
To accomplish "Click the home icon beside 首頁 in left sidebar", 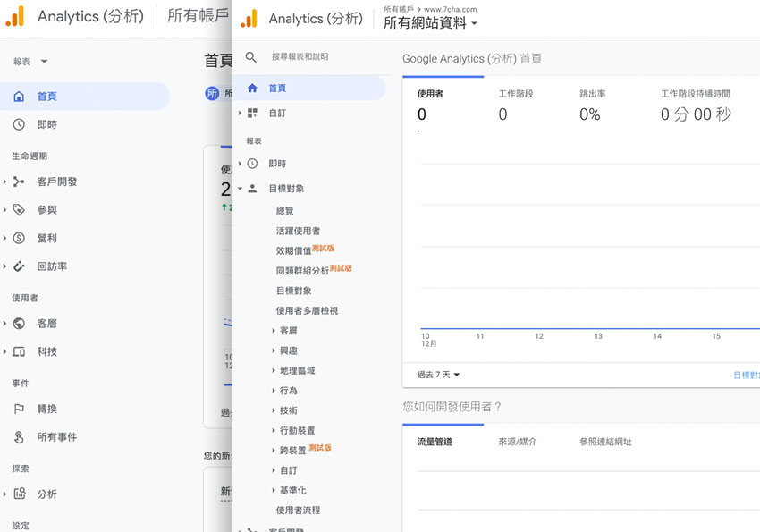I will [19, 97].
